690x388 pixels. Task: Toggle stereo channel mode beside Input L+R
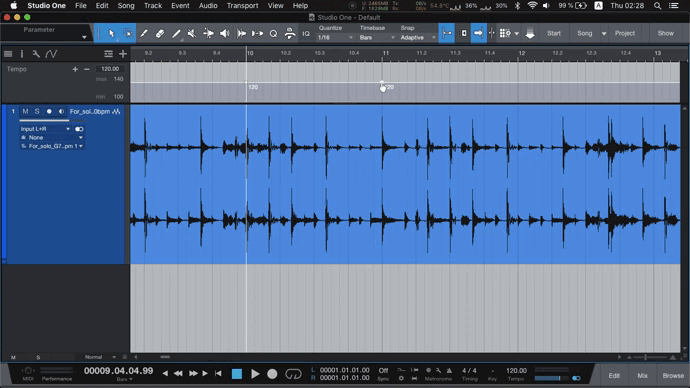(x=79, y=129)
